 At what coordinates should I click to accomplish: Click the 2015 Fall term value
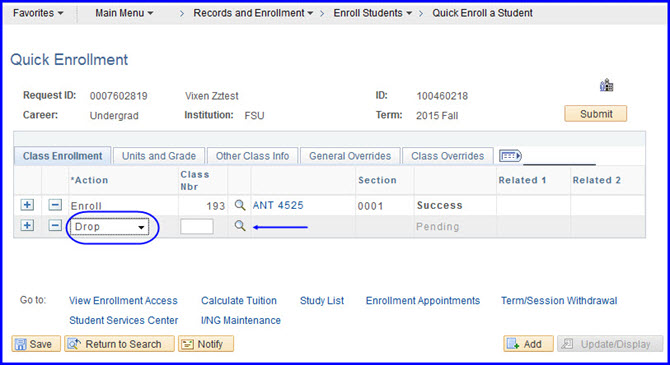click(x=437, y=116)
